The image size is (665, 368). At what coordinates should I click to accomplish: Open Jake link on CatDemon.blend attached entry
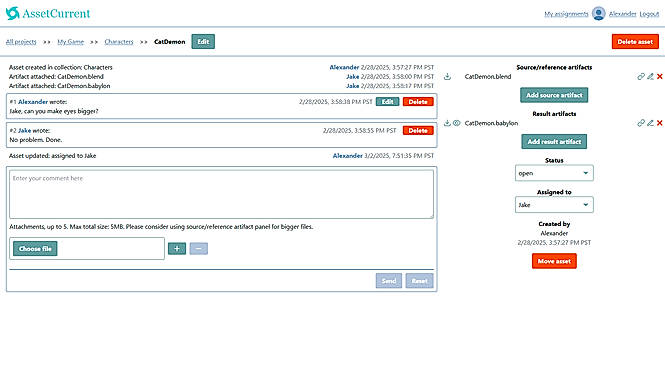[352, 77]
